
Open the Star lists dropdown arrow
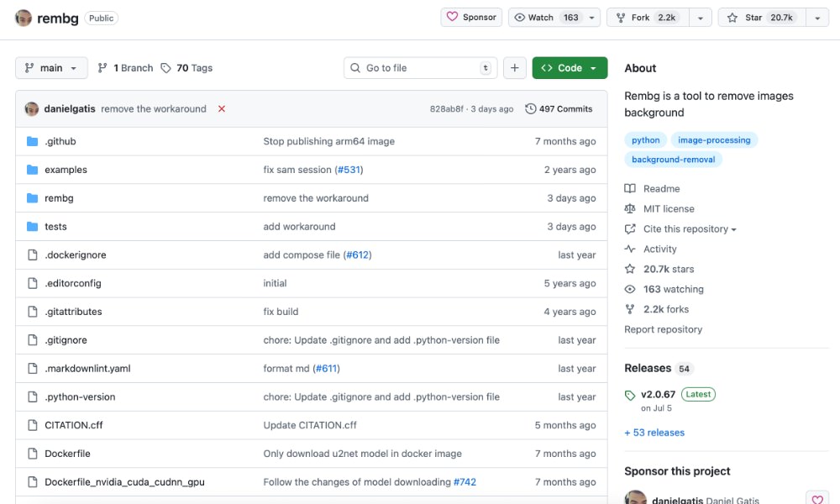tap(817, 18)
